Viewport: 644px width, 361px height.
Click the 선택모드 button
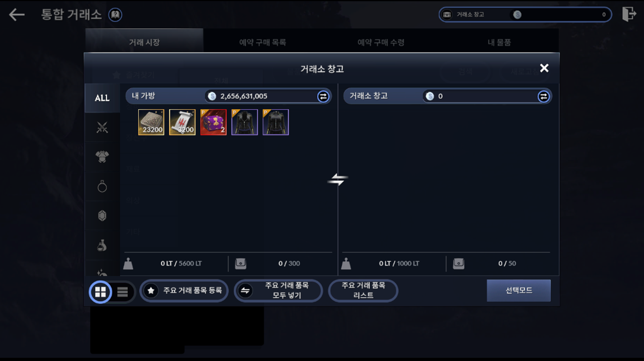point(519,290)
